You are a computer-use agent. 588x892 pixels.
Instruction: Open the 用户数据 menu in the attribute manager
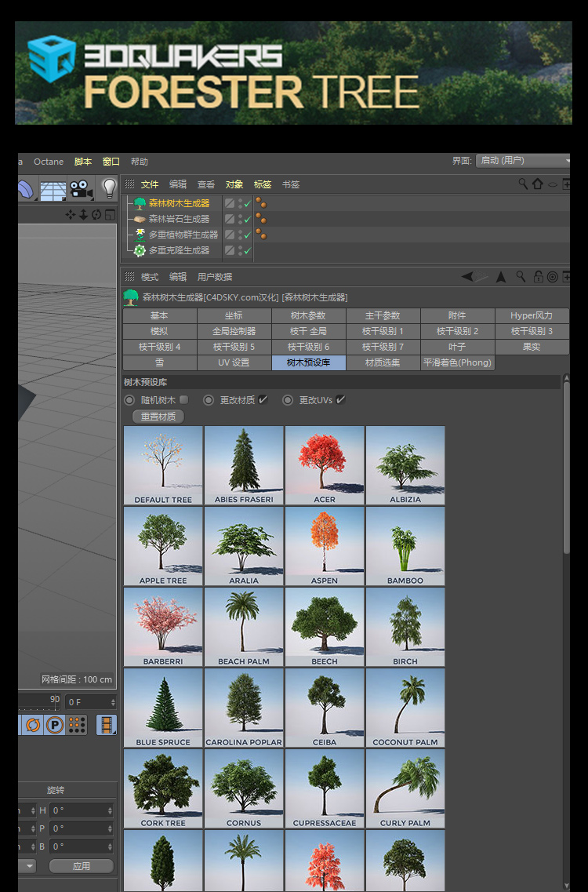tap(214, 277)
